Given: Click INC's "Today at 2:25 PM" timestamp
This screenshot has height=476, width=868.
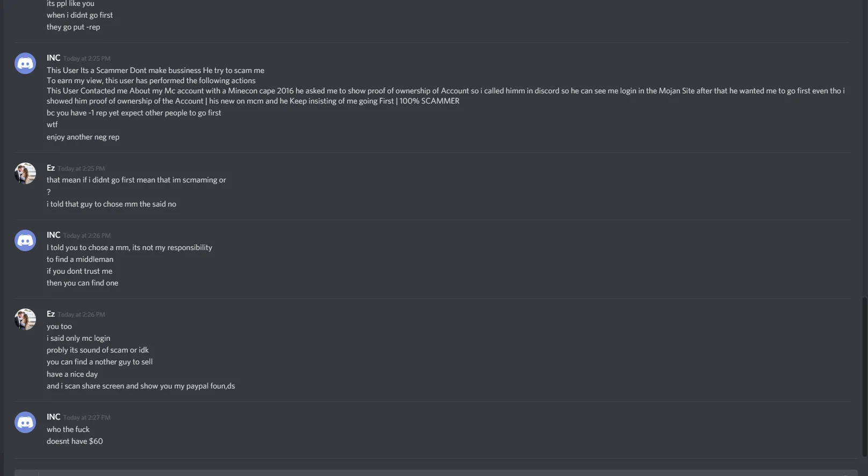Looking at the screenshot, I should 87,58.
